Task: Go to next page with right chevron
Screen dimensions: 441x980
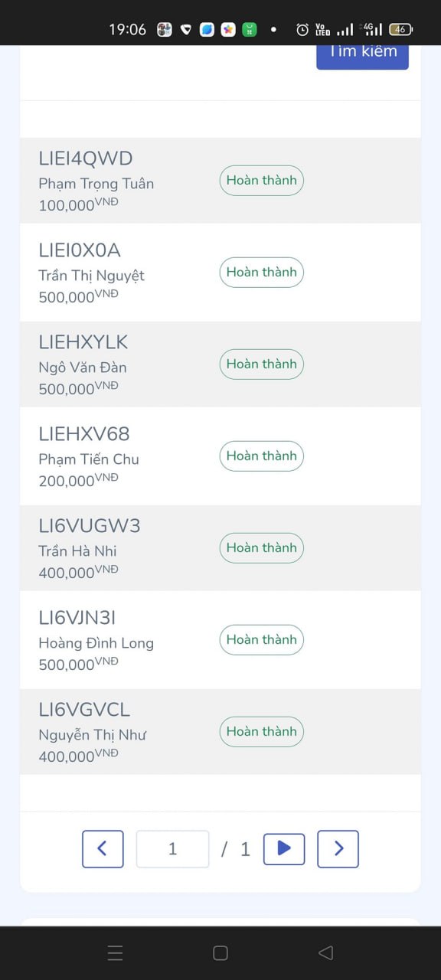Action: pos(338,849)
